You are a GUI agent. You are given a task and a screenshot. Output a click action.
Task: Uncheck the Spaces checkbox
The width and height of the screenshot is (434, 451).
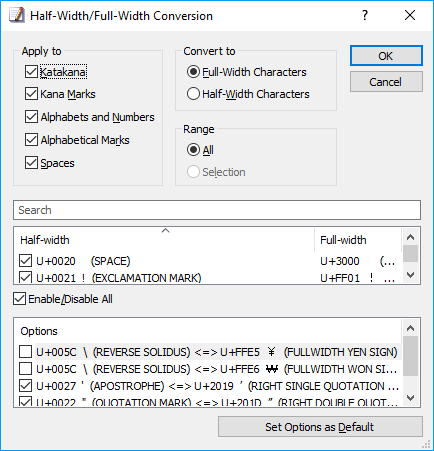31,163
